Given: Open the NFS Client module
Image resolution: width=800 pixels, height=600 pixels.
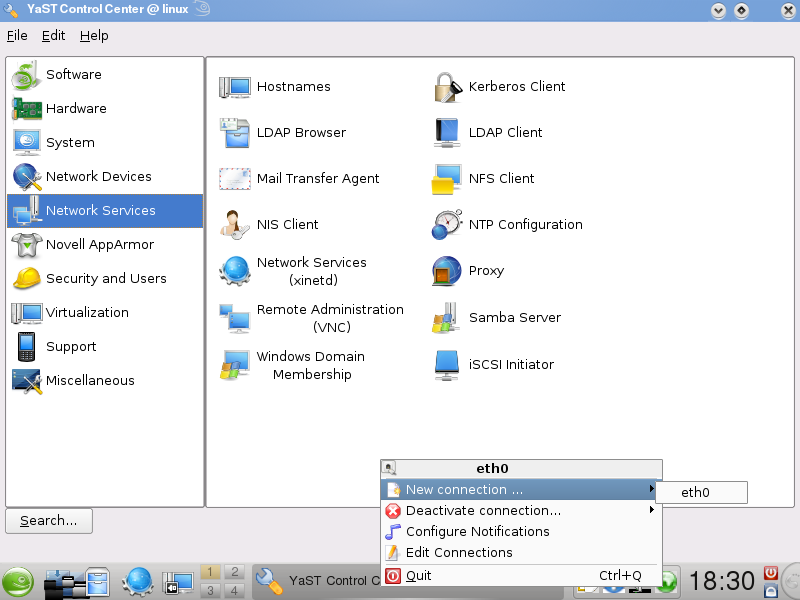Looking at the screenshot, I should pyautogui.click(x=483, y=179).
